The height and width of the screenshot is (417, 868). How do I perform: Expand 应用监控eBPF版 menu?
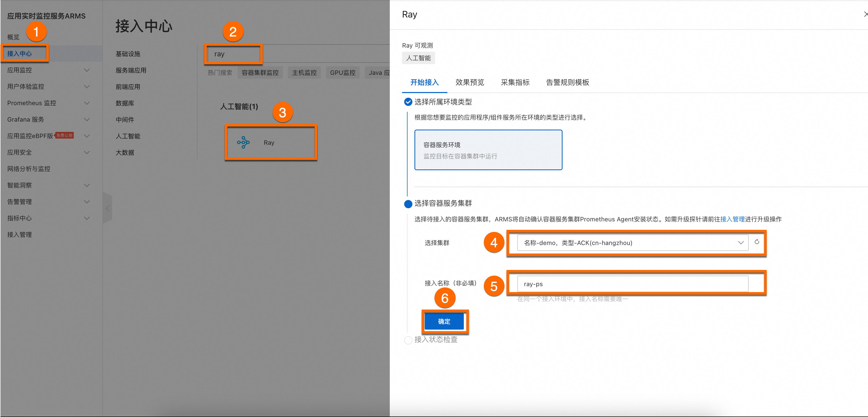[x=87, y=136]
